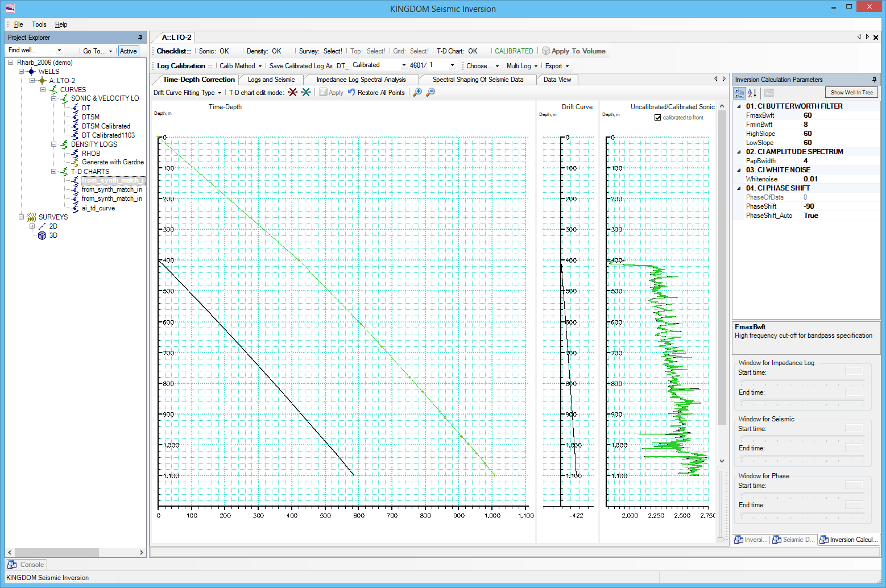Viewport: 886px width, 588px height.
Task: Click the Alphabetical A-Z sort icon
Action: 752,93
